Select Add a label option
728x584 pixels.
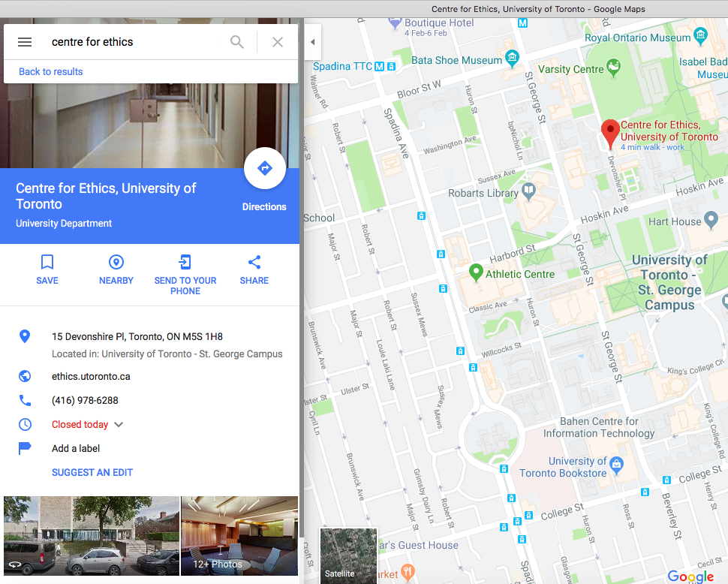coord(76,448)
